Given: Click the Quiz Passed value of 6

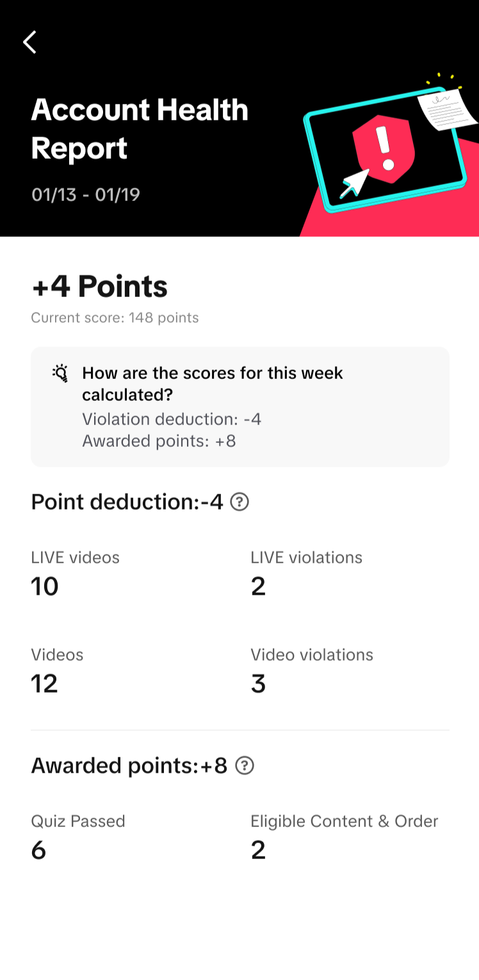Looking at the screenshot, I should pos(38,850).
